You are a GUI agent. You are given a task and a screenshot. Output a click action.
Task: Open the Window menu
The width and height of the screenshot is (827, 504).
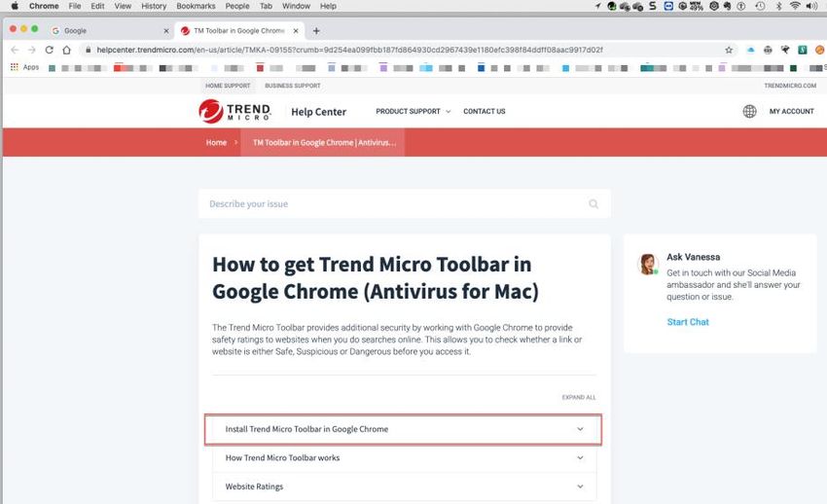coord(296,6)
